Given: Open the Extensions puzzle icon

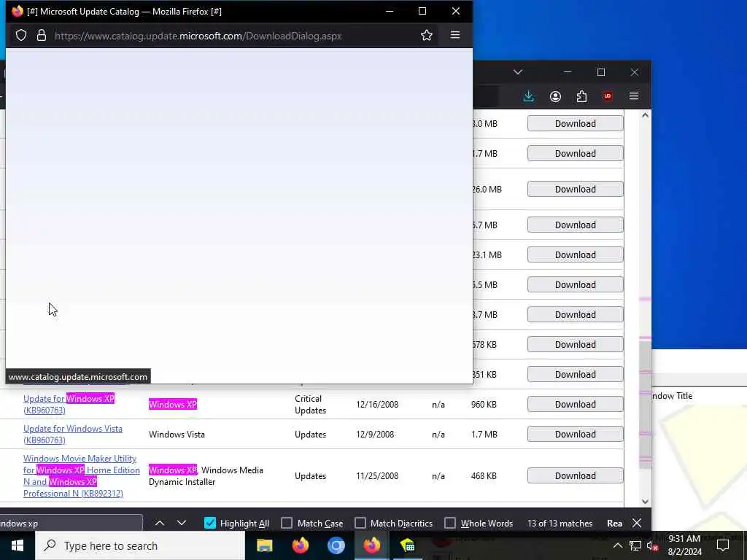Looking at the screenshot, I should pos(581,97).
